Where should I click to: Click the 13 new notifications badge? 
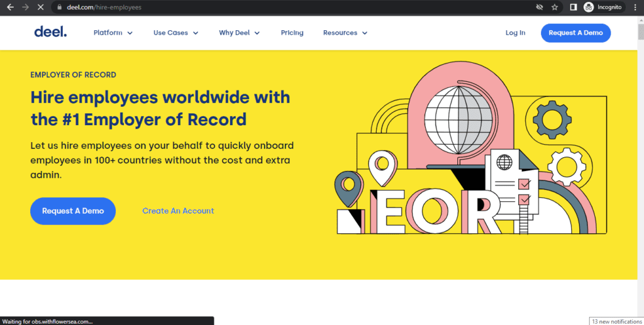click(x=616, y=321)
